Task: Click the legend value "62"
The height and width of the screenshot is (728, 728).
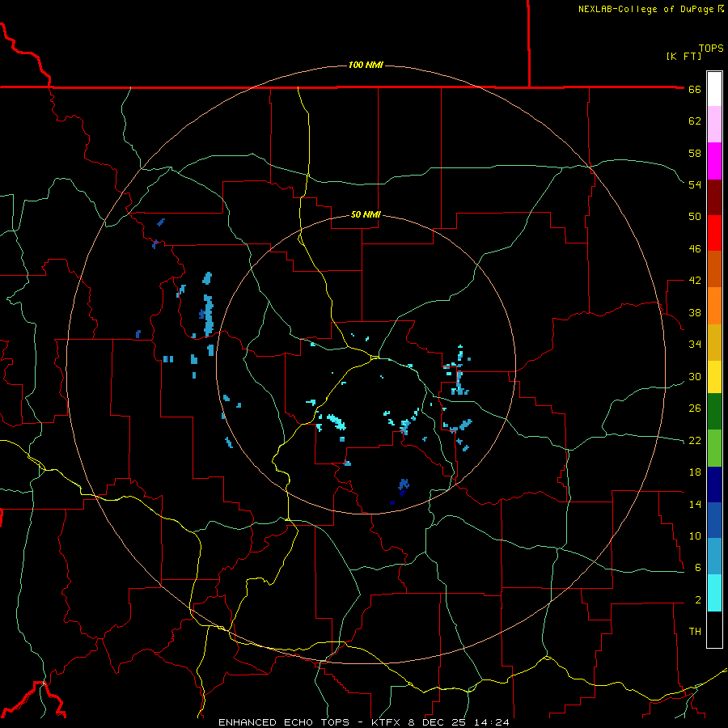Action: (695, 121)
